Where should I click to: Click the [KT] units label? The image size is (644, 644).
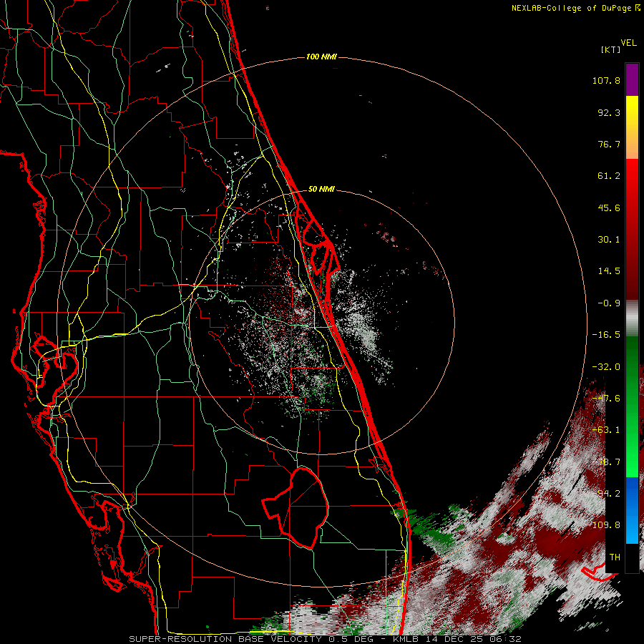coord(610,49)
